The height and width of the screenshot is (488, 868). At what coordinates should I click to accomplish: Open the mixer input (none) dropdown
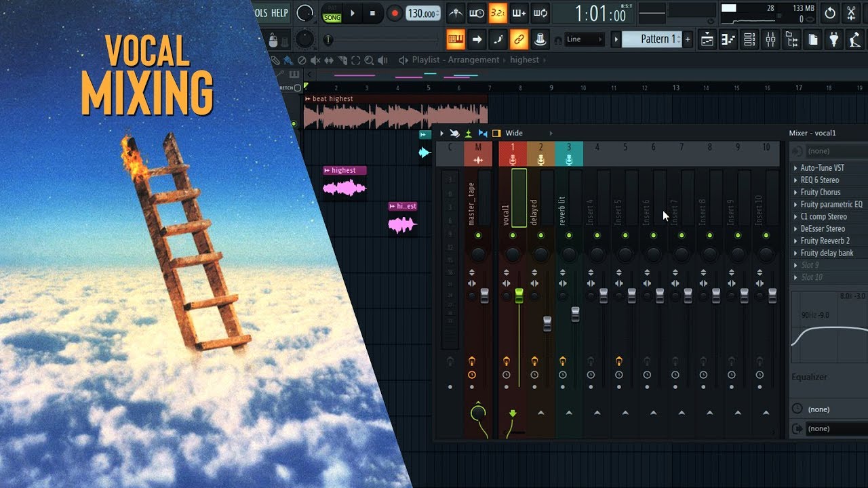pos(835,151)
